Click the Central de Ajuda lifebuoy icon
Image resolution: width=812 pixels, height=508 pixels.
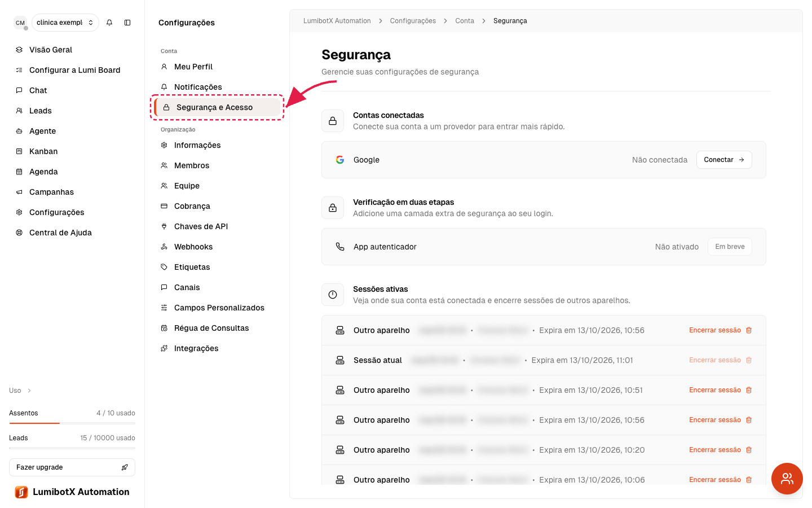pyautogui.click(x=19, y=233)
